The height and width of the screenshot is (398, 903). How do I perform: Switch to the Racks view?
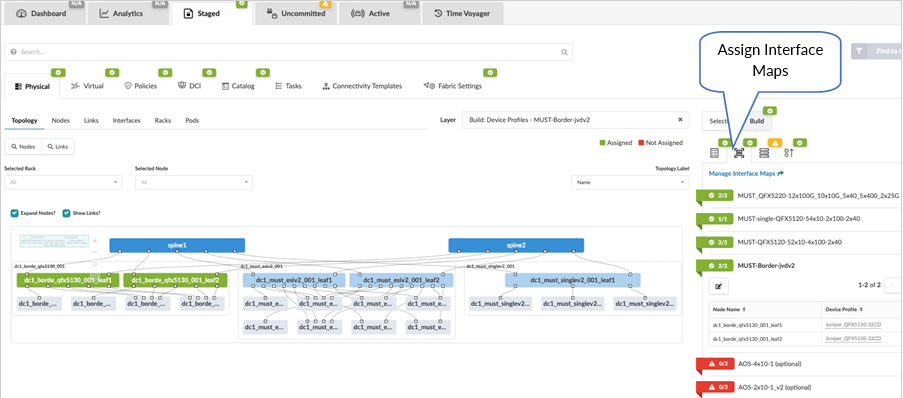tap(162, 120)
